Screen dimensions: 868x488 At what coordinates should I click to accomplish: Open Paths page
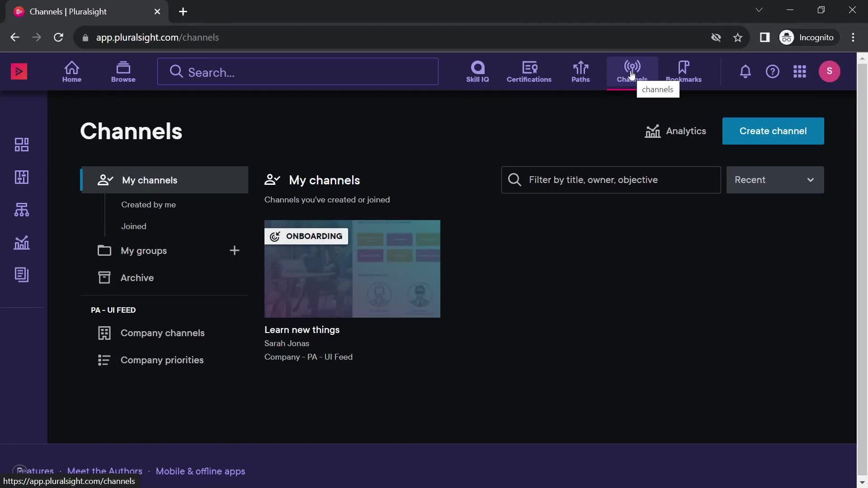(x=580, y=71)
